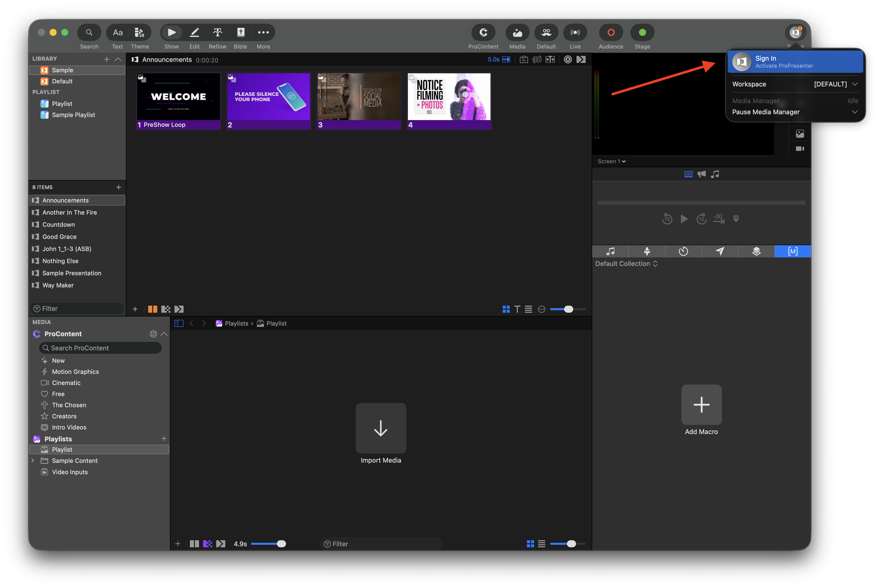Collapse the ProContent media section
The image size is (884, 588).
[164, 334]
